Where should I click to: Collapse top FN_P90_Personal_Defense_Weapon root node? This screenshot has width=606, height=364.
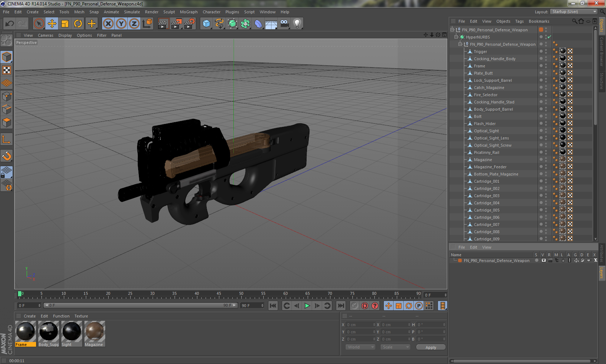[x=452, y=30]
